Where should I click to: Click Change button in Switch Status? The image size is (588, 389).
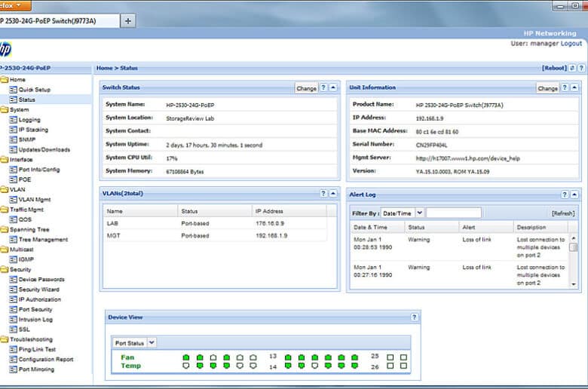306,88
